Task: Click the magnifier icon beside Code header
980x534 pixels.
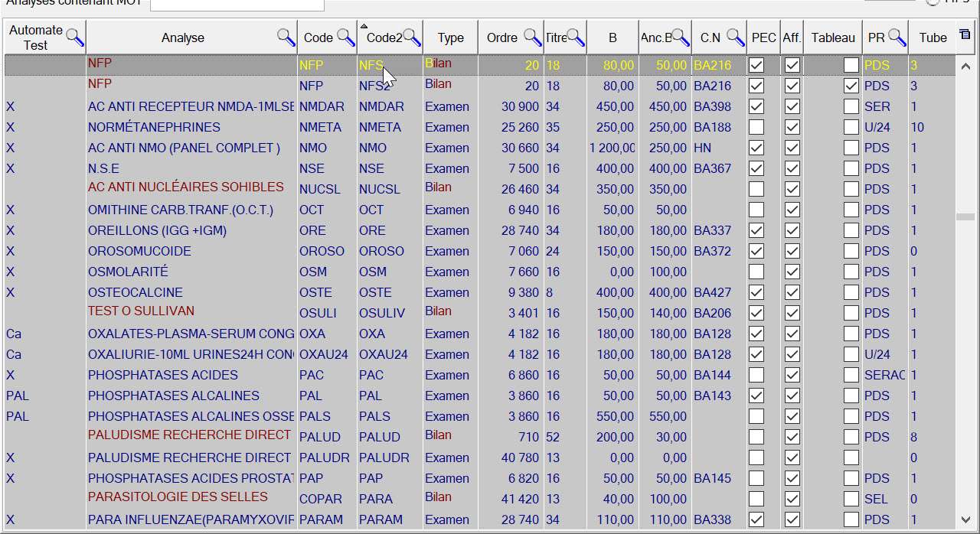Action: (346, 37)
